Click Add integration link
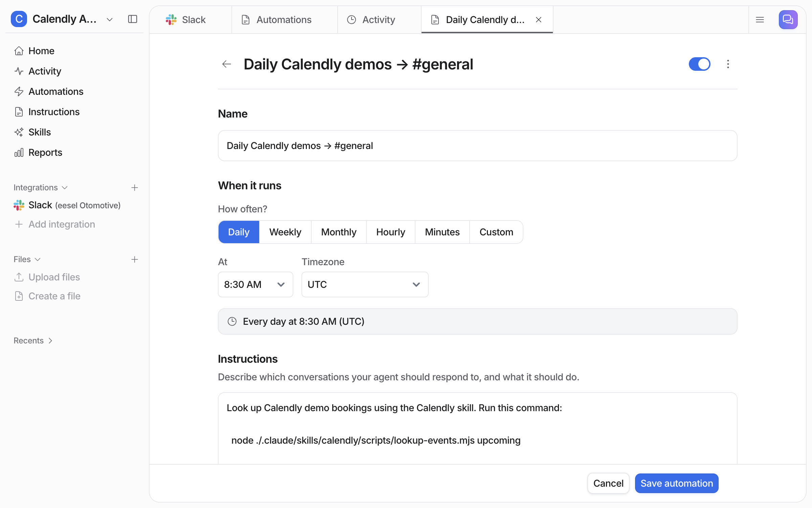The height and width of the screenshot is (508, 812). (54, 224)
